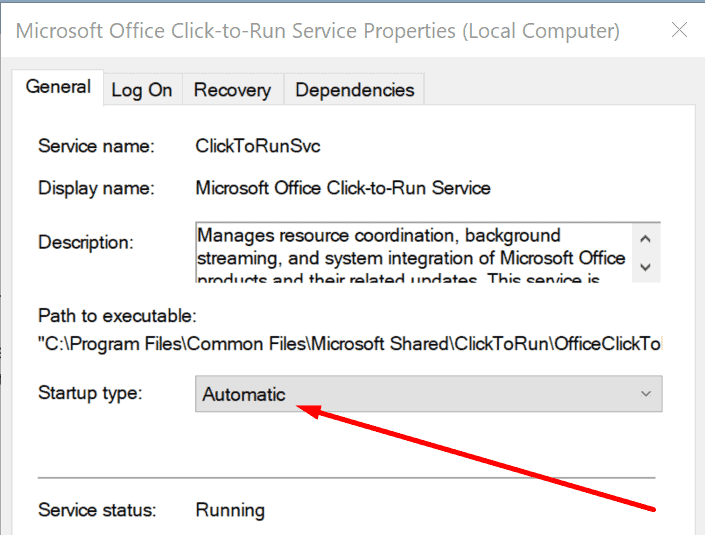Open the Dependencies tab
The height and width of the screenshot is (535, 705).
point(355,90)
